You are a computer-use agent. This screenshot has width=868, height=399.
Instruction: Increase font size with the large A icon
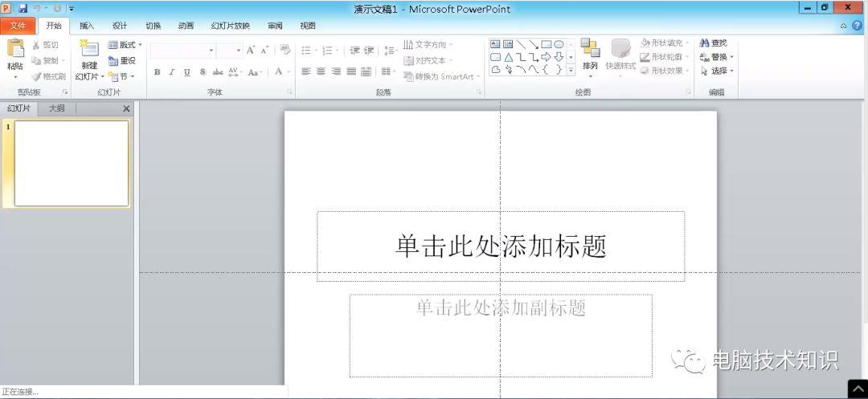coord(251,51)
